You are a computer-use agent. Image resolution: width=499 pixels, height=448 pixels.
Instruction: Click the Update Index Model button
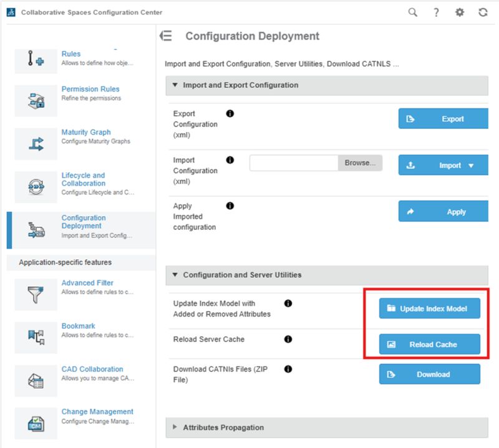pyautogui.click(x=429, y=308)
